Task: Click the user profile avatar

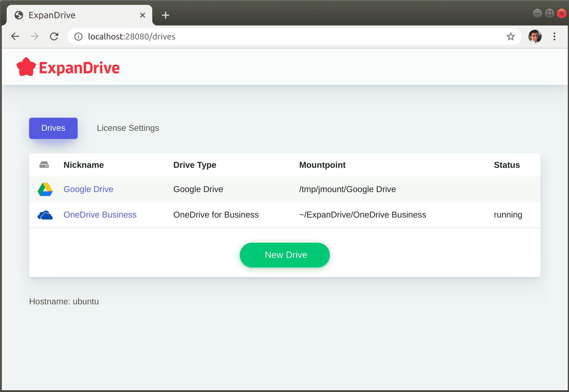Action: click(535, 37)
